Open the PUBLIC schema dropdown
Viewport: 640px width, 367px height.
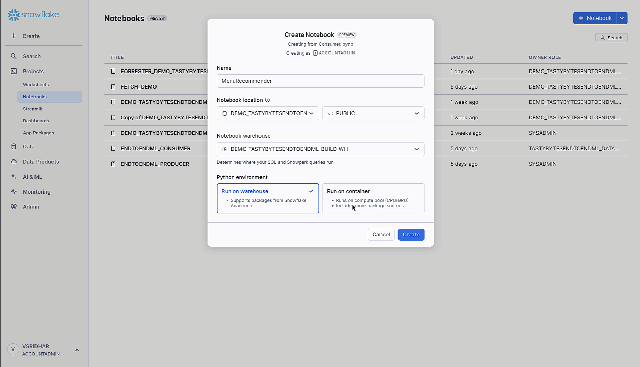pos(373,113)
